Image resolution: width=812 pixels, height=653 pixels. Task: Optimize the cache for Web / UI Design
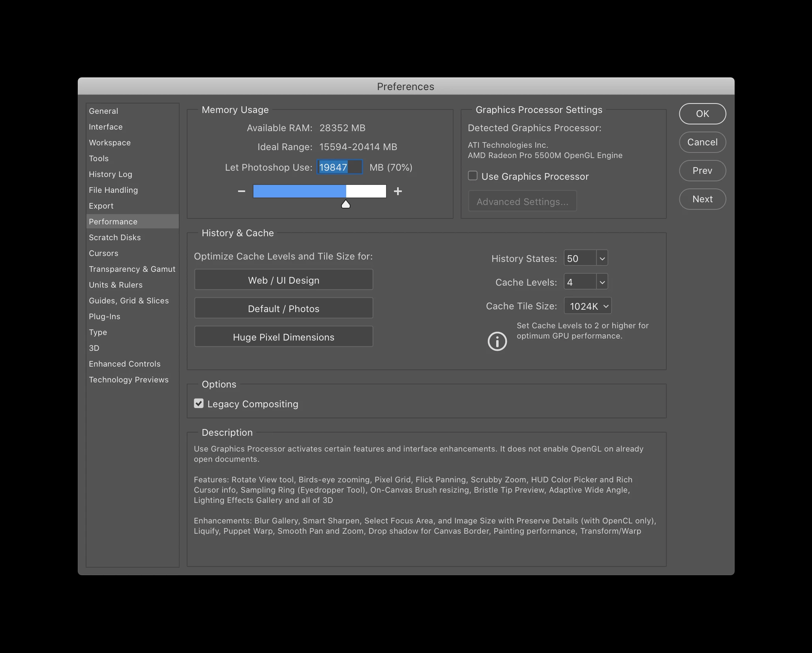point(283,280)
